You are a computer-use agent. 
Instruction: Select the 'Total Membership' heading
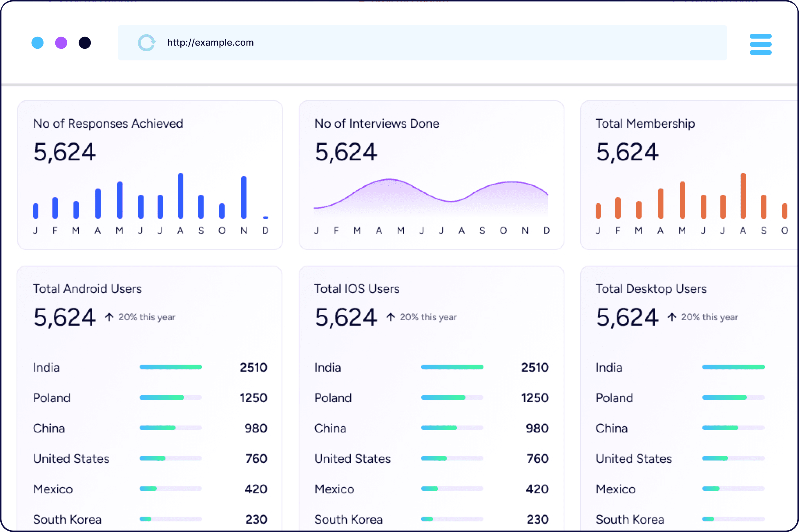(645, 124)
